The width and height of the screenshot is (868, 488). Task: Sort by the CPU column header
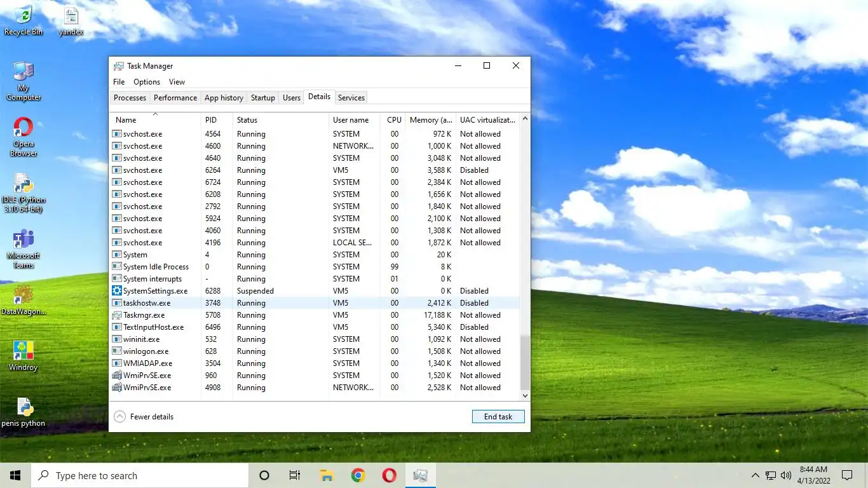tap(393, 119)
